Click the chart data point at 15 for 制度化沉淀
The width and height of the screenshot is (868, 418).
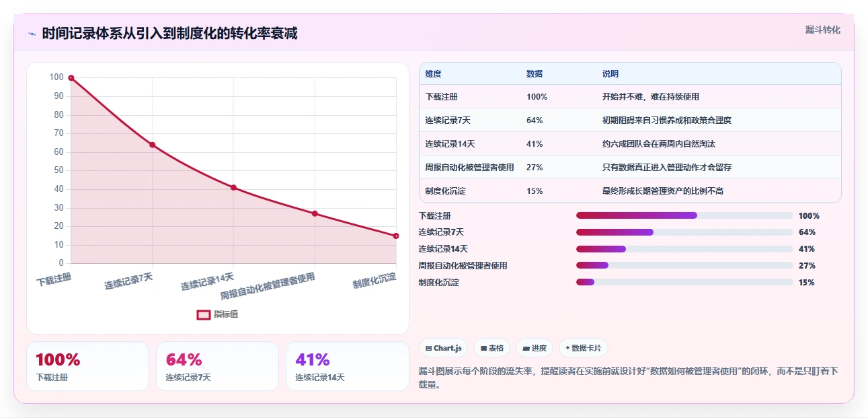(396, 236)
